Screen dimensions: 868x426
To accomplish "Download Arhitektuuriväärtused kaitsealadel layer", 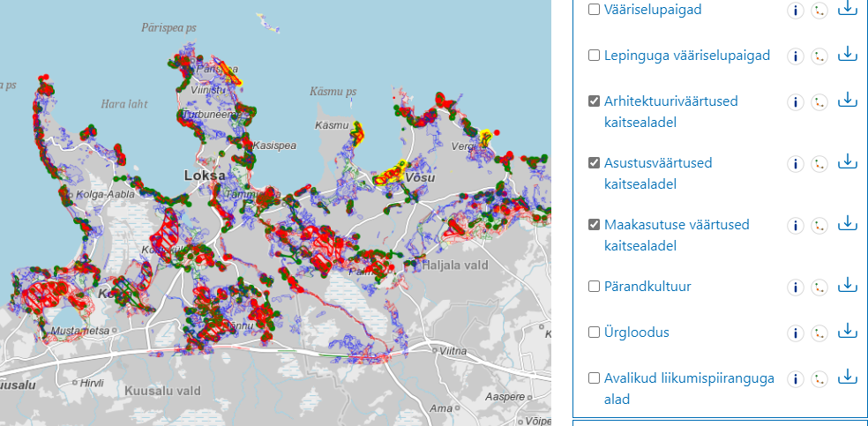I will point(847,100).
